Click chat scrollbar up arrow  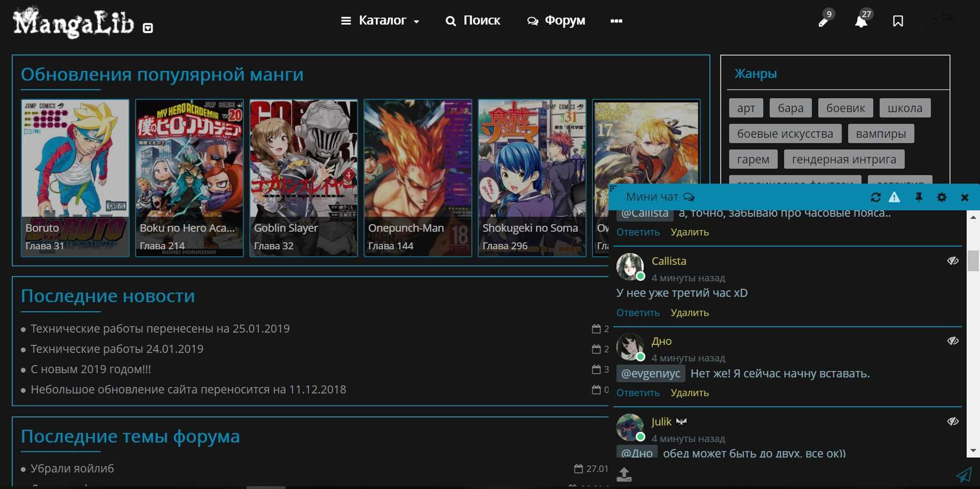973,217
